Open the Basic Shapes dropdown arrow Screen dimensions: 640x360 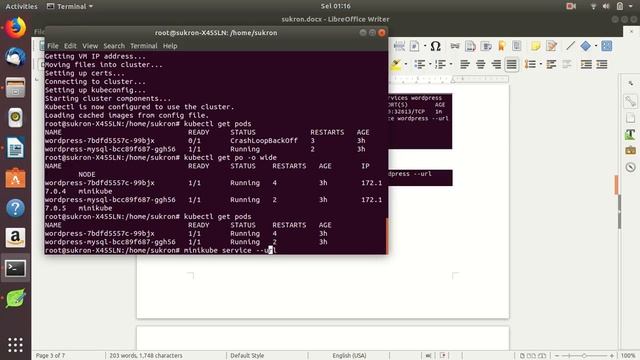point(596,46)
